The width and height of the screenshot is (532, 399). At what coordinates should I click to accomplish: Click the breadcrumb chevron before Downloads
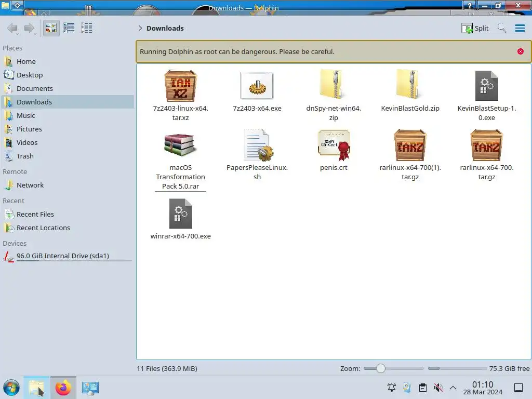(140, 28)
